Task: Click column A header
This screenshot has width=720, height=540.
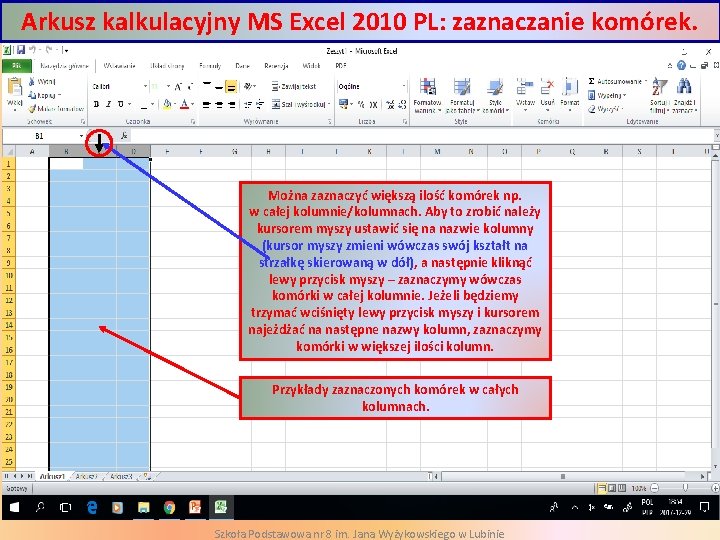Action: click(32, 151)
